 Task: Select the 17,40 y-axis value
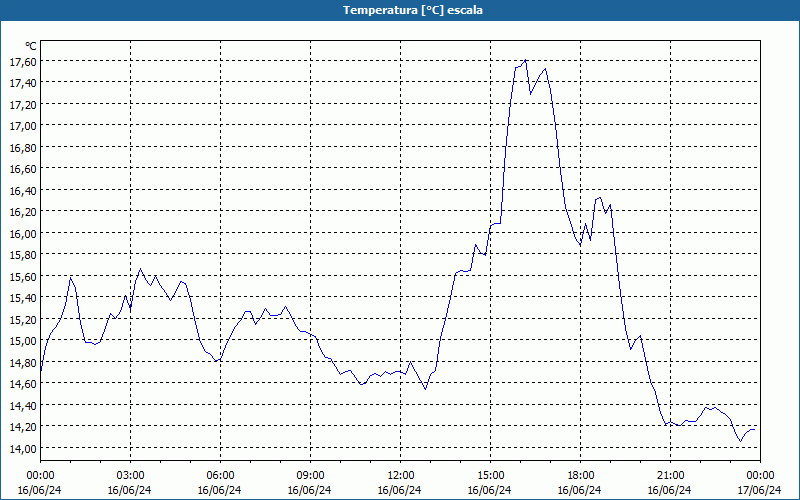click(23, 83)
